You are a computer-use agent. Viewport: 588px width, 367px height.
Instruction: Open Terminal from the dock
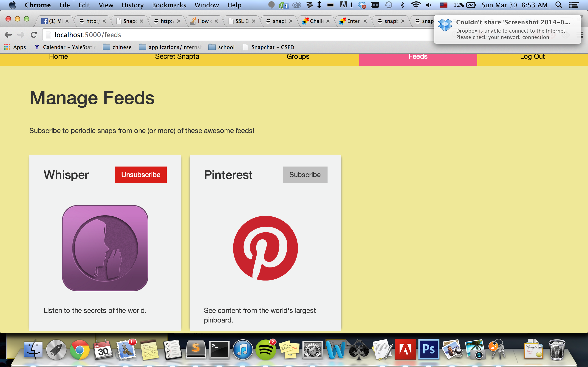click(x=219, y=350)
